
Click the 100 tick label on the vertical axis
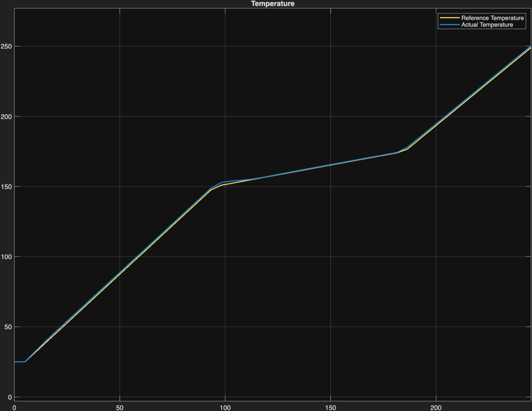(x=7, y=256)
